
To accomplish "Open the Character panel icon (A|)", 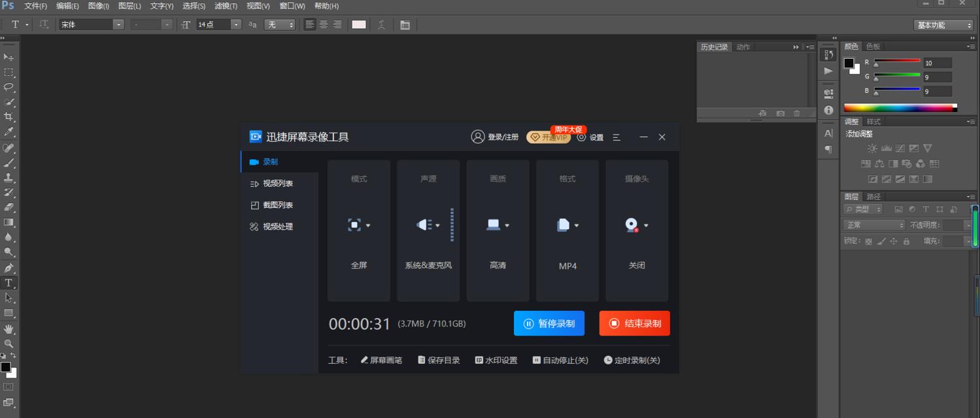I will tap(828, 133).
